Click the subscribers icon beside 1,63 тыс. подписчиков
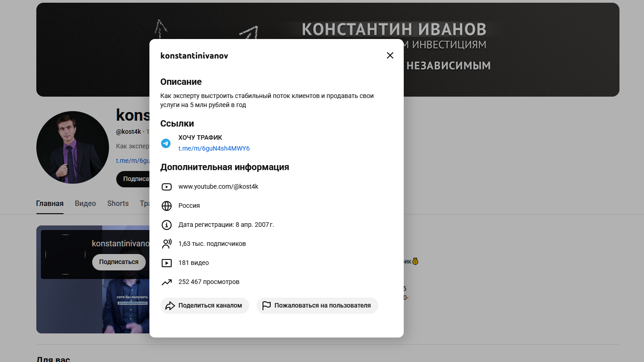 [167, 244]
